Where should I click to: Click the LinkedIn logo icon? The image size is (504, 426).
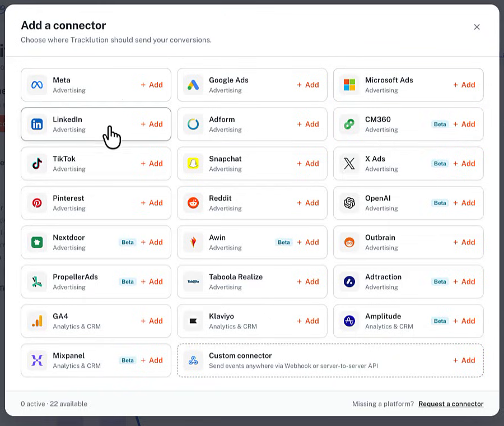37,124
